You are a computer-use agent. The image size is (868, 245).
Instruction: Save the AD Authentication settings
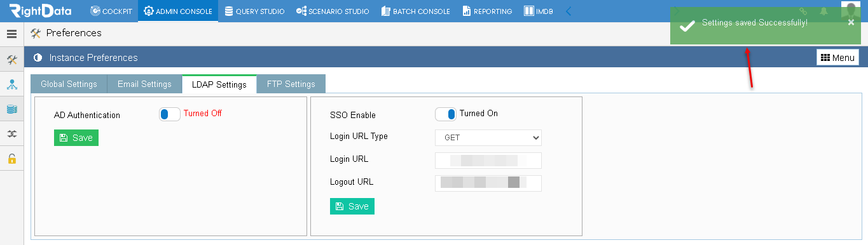coord(76,138)
